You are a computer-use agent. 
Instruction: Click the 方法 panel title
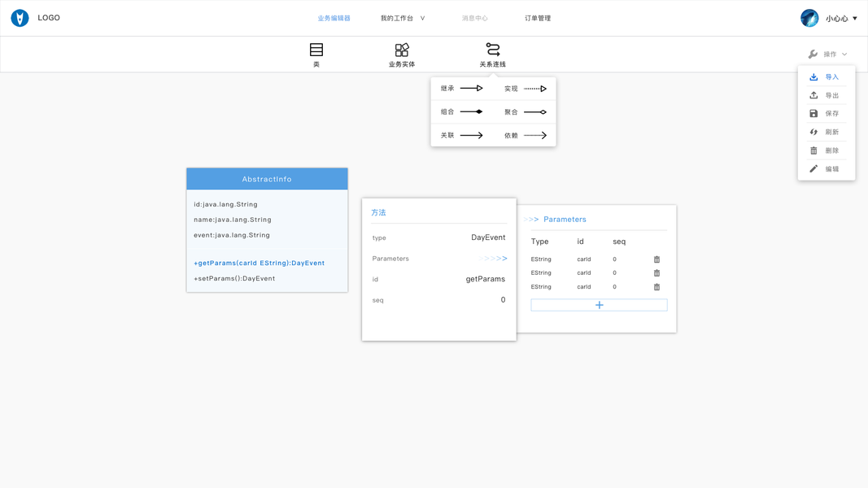[x=378, y=212]
